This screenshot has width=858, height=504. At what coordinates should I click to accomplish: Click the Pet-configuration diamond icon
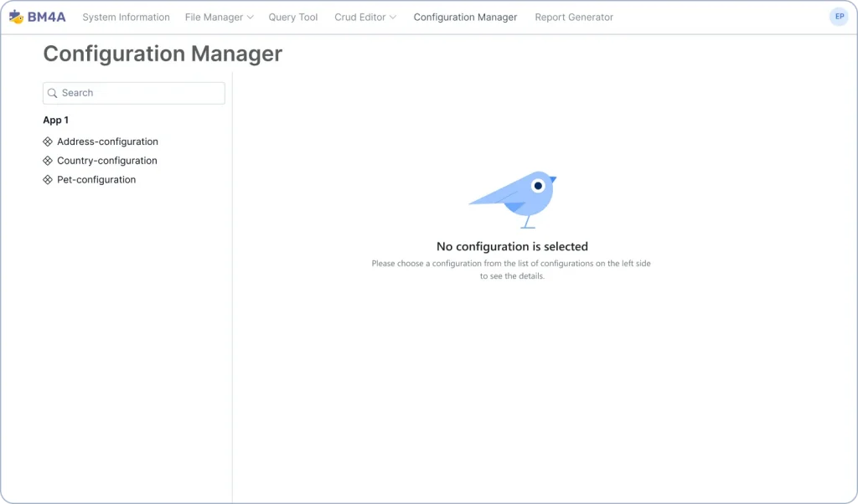click(x=48, y=180)
